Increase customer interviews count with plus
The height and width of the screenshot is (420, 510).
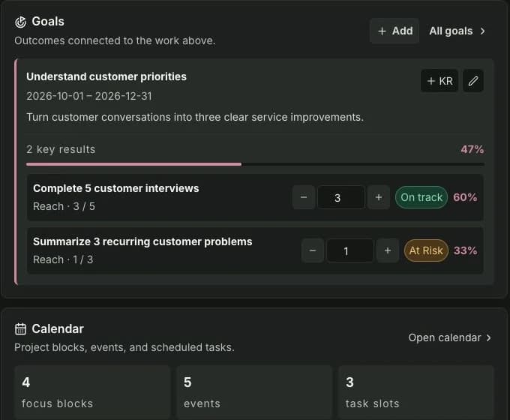379,197
